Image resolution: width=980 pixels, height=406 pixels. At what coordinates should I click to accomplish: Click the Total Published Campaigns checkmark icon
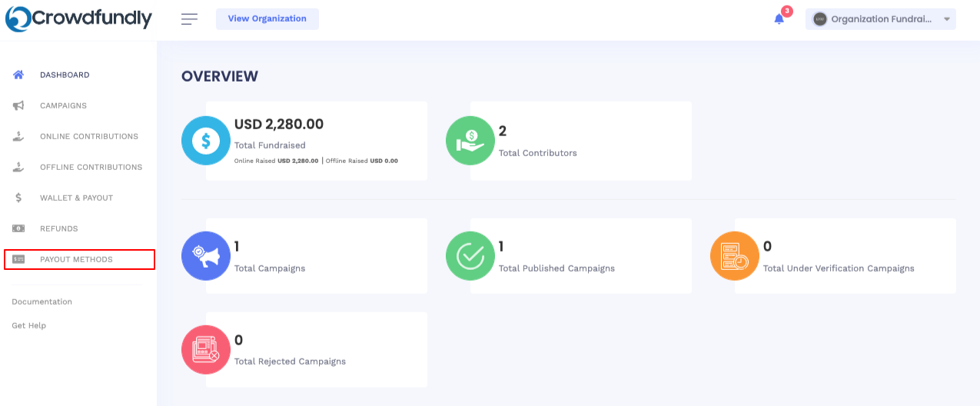click(x=470, y=256)
